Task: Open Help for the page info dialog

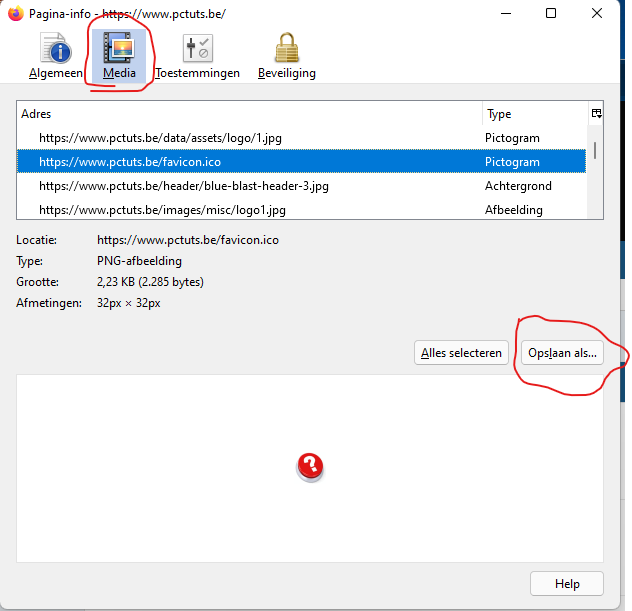Action: pos(567,584)
